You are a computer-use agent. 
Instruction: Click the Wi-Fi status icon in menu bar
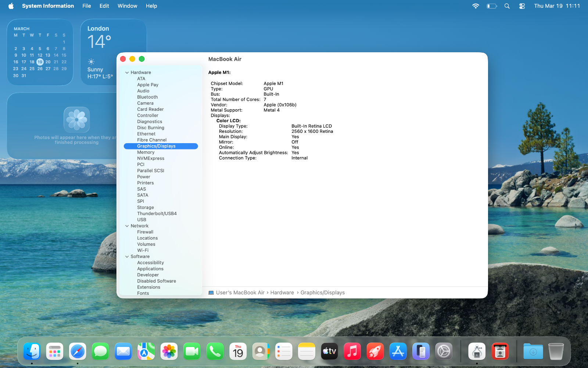click(x=476, y=6)
